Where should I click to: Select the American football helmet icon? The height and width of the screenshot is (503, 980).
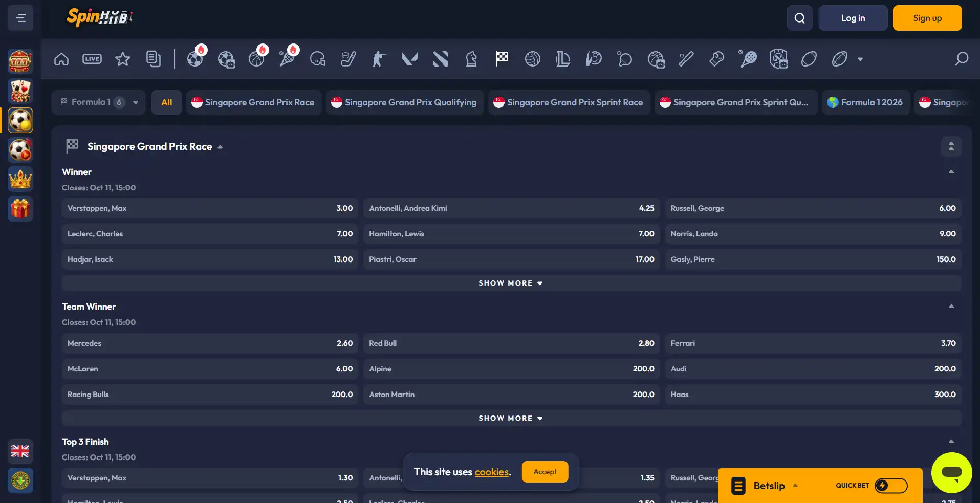point(318,59)
